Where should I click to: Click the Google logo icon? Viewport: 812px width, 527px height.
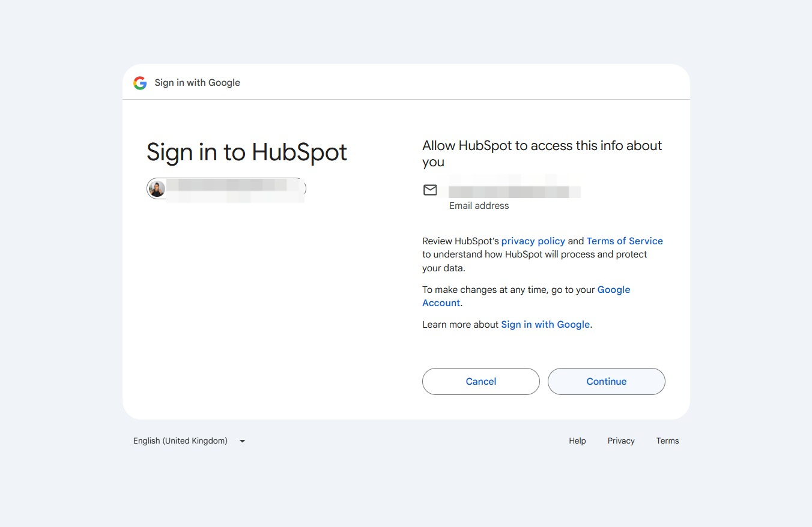coord(140,83)
